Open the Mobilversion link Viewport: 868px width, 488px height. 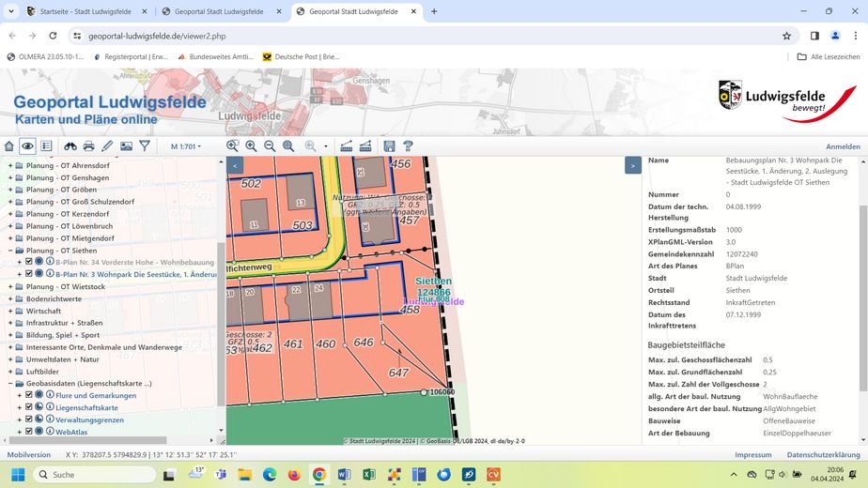tap(29, 454)
